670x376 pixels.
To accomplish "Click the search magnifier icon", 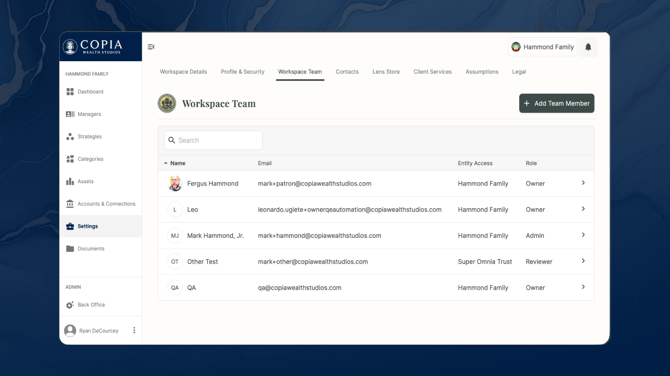I will point(172,140).
